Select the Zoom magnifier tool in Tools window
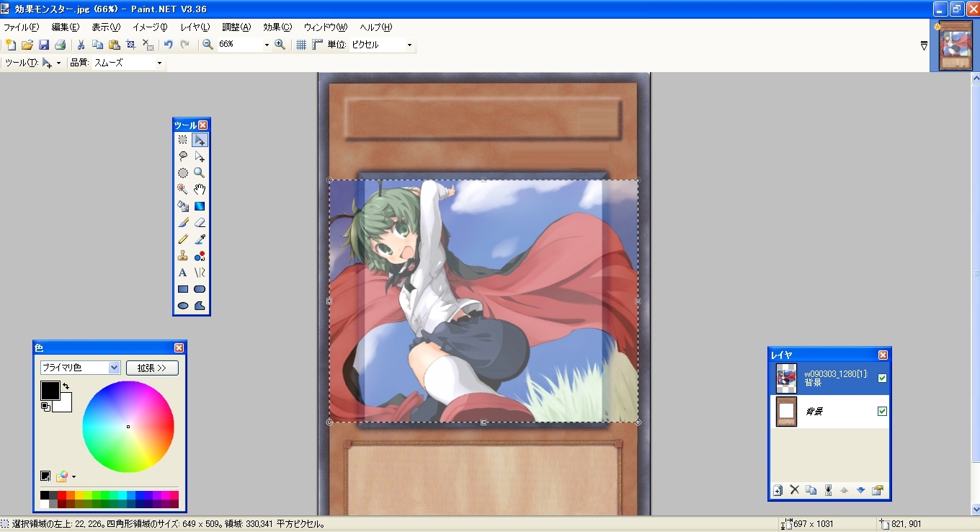 point(200,173)
